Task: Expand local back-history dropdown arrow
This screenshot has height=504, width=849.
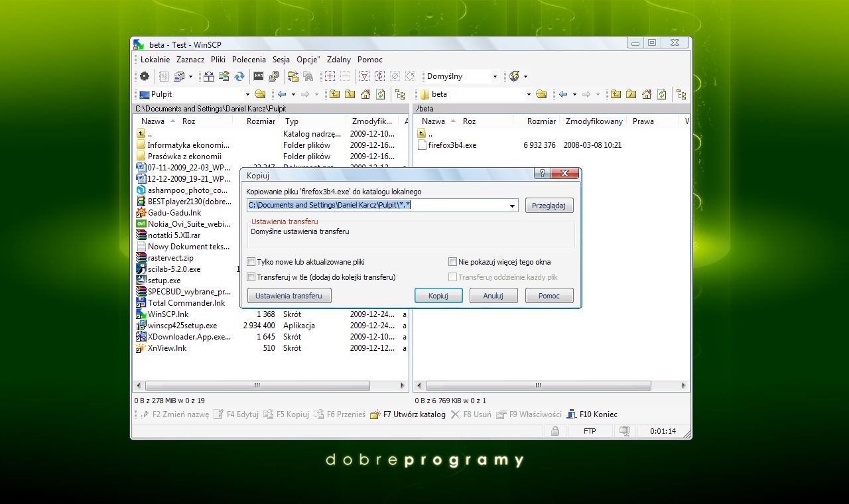Action: click(x=293, y=94)
